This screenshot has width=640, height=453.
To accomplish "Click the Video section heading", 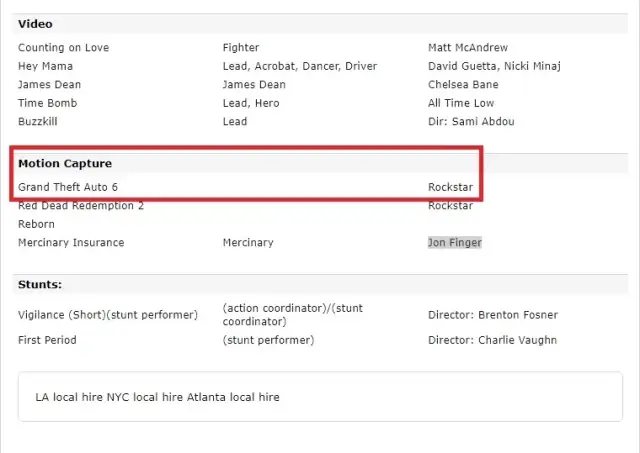I will (x=35, y=24).
